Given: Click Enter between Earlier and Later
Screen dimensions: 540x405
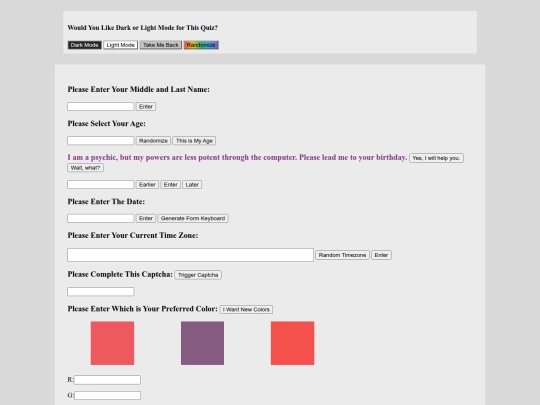Looking at the screenshot, I should click(170, 185).
